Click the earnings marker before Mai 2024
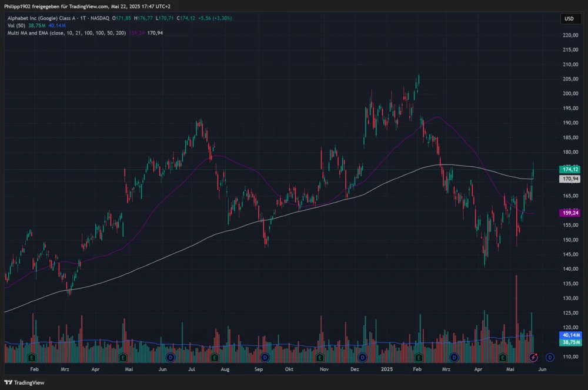This screenshot has width=588, height=390. tap(122, 357)
